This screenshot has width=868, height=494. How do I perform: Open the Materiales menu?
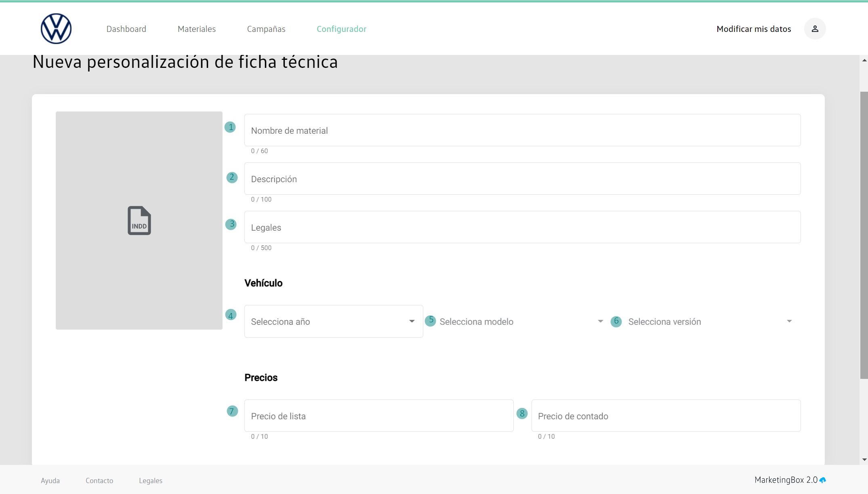click(x=197, y=29)
